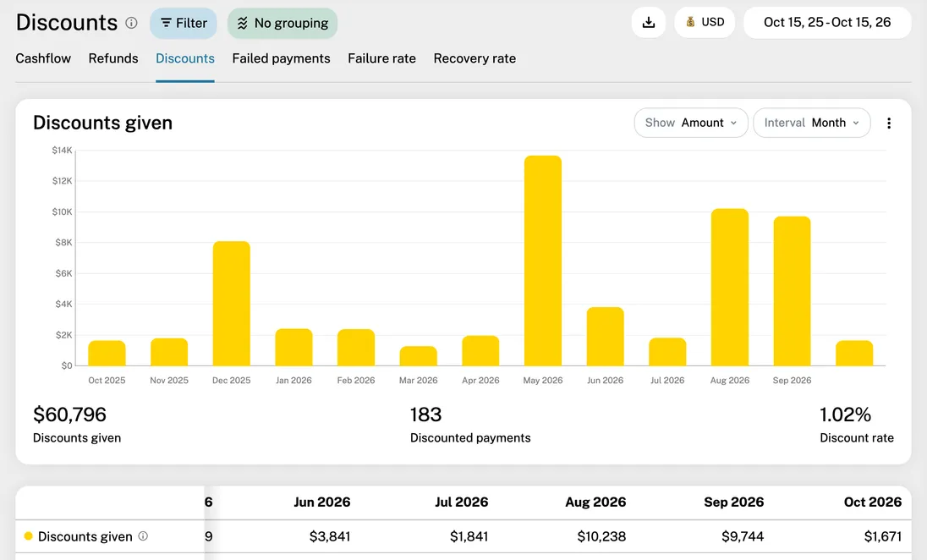This screenshot has width=927, height=560.
Task: Switch to the Failed payments tab
Action: [x=282, y=58]
